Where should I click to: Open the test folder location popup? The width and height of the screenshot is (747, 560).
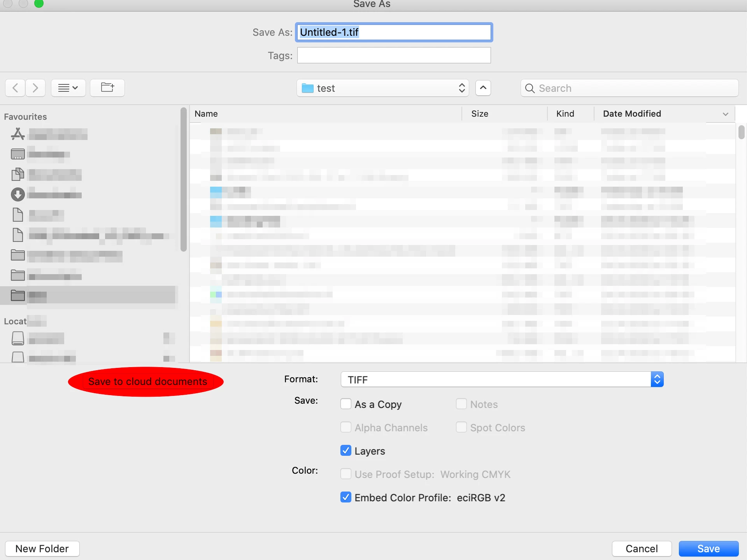382,88
